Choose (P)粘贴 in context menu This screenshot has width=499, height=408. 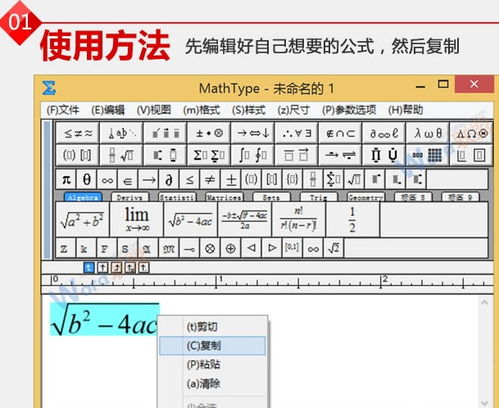coord(213,364)
